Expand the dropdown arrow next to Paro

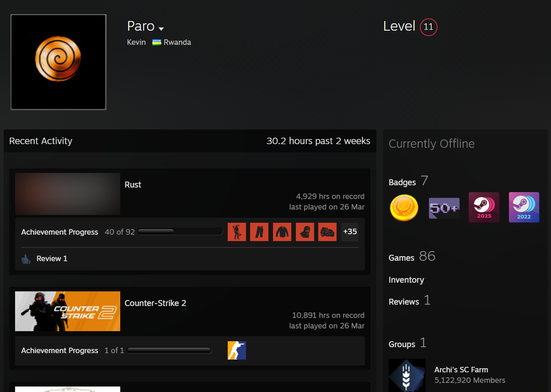click(x=161, y=29)
